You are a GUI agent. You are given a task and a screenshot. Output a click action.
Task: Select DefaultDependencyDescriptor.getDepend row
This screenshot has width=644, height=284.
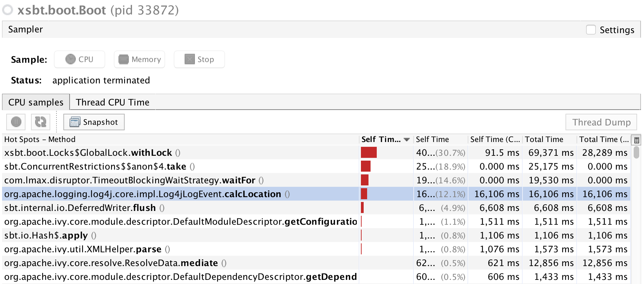coord(316,277)
